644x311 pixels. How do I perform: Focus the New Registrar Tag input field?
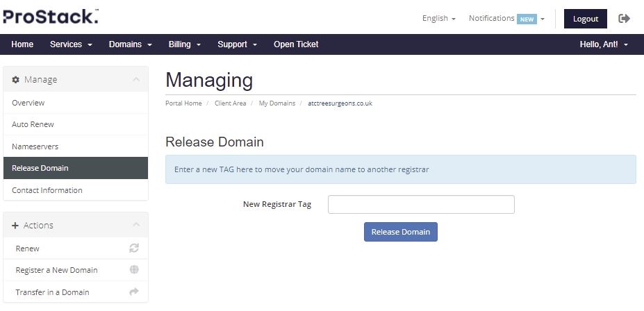point(421,204)
